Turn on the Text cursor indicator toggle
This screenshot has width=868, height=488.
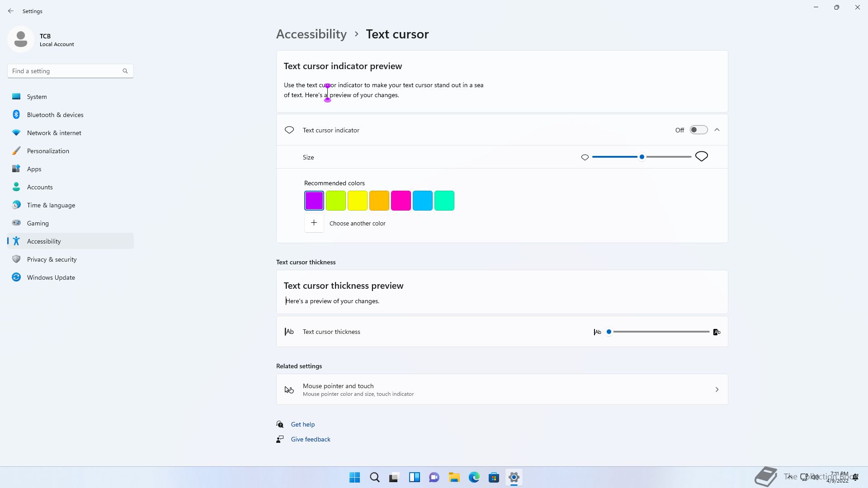coord(698,130)
